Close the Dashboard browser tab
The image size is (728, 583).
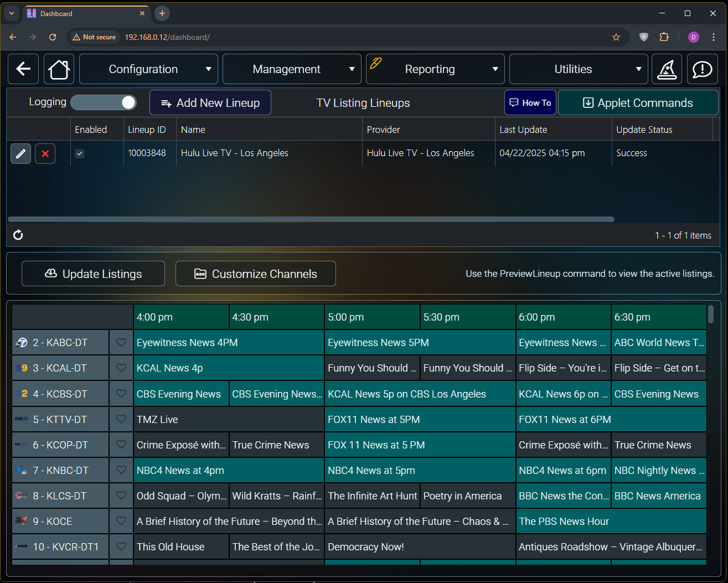(x=142, y=13)
